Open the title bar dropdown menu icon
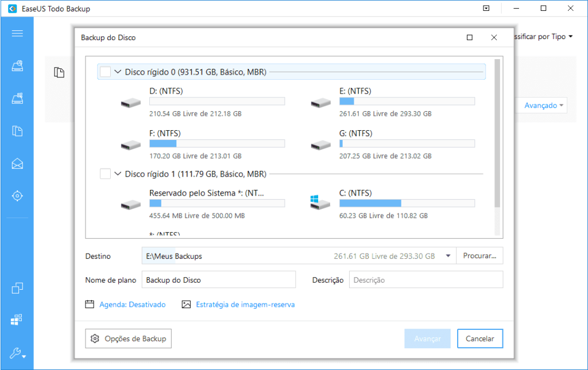Viewport: 588px width, 370px height. [x=486, y=8]
